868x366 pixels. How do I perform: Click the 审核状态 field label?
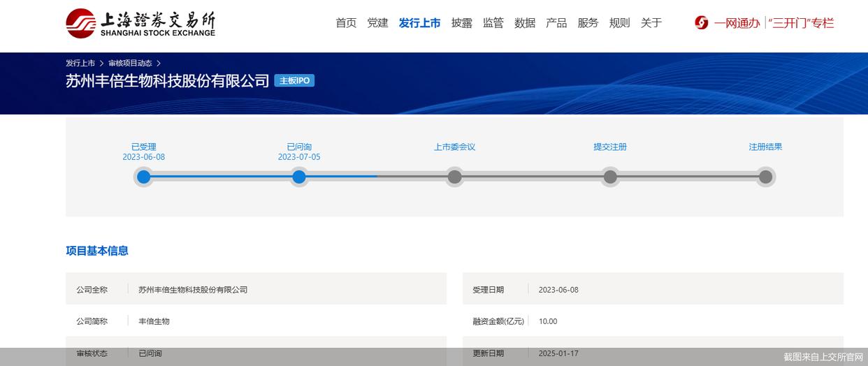(x=92, y=353)
